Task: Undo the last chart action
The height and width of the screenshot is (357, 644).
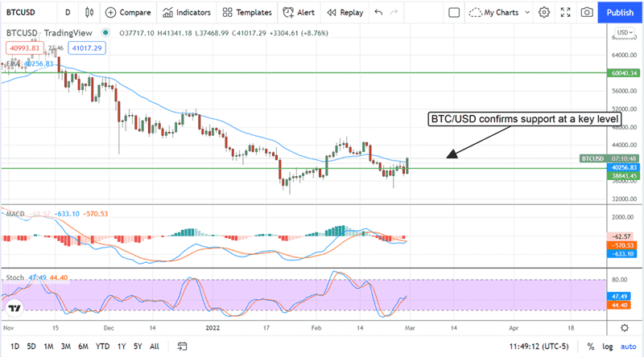Action: pos(378,12)
